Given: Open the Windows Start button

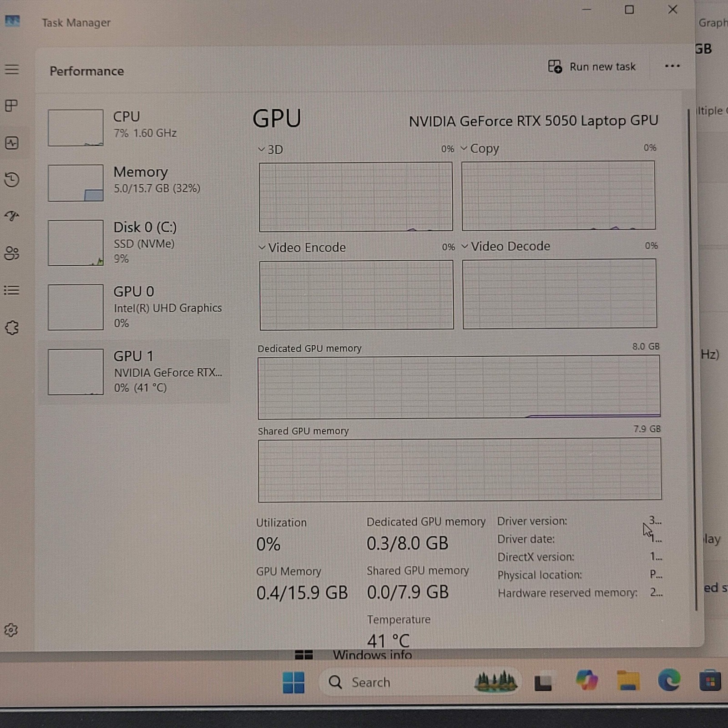Looking at the screenshot, I should point(293,682).
